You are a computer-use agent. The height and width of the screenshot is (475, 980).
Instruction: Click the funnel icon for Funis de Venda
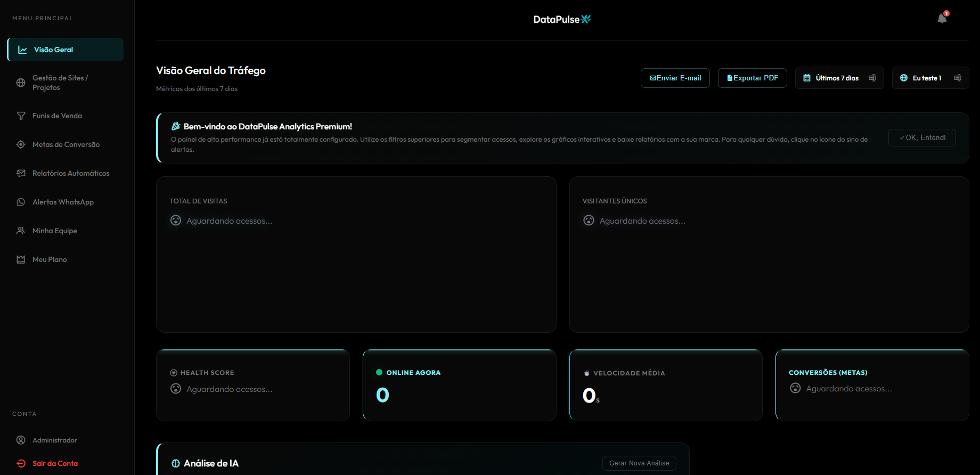(21, 116)
